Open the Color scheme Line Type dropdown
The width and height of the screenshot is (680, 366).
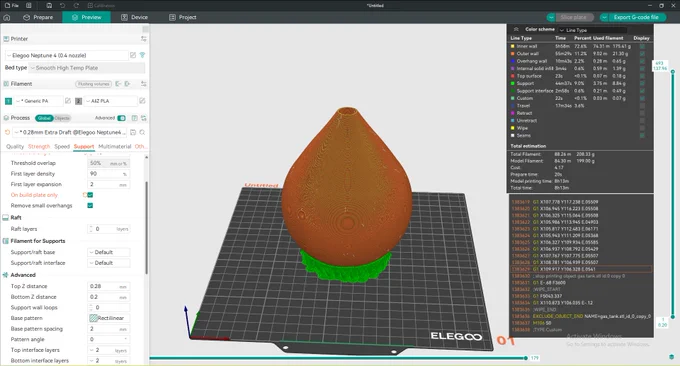click(x=592, y=30)
